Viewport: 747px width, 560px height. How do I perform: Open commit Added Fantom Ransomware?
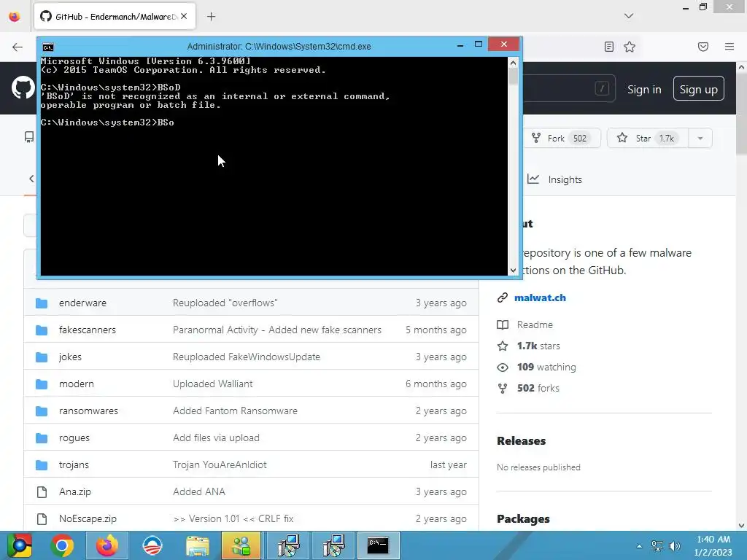point(235,411)
